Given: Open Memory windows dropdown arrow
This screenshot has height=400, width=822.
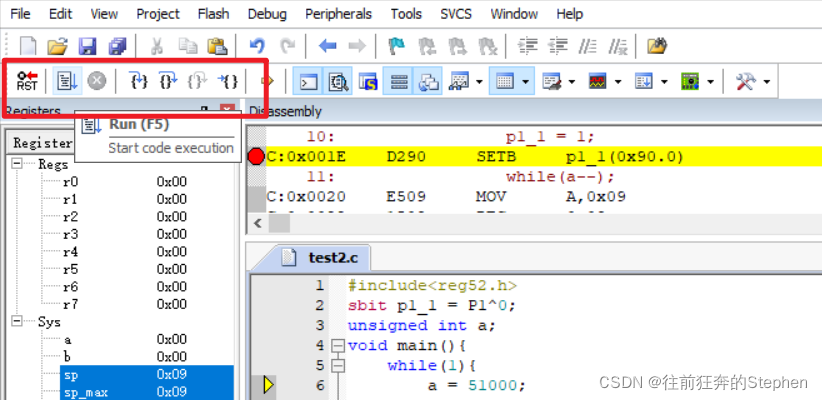Looking at the screenshot, I should (x=525, y=82).
